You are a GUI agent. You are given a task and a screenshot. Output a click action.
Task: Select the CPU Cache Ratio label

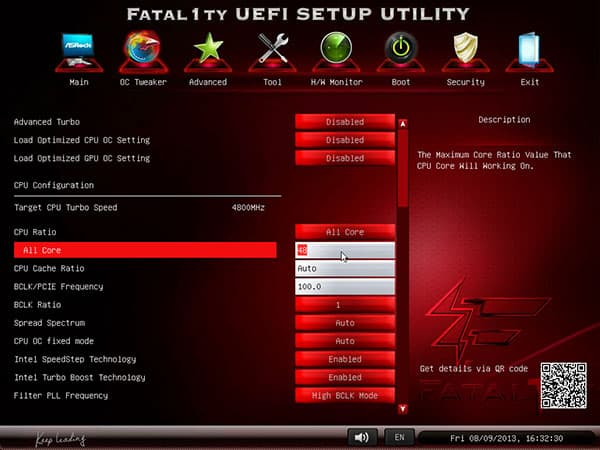49,268
